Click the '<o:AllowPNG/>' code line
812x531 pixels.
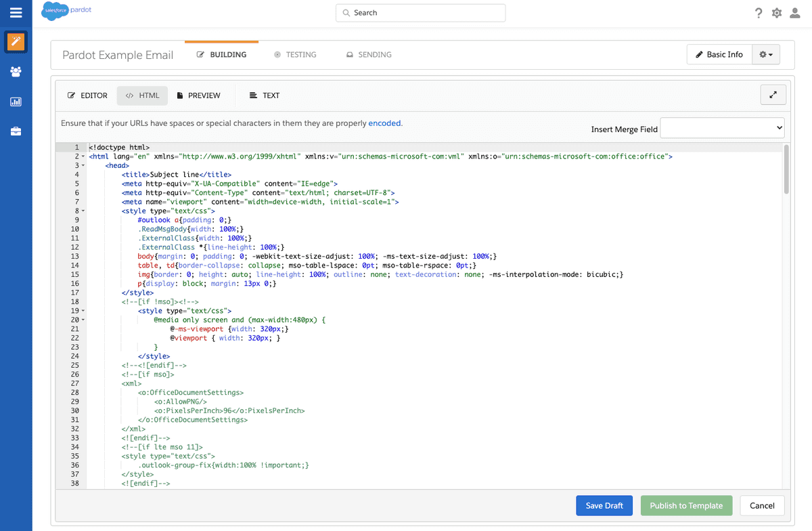(181, 402)
